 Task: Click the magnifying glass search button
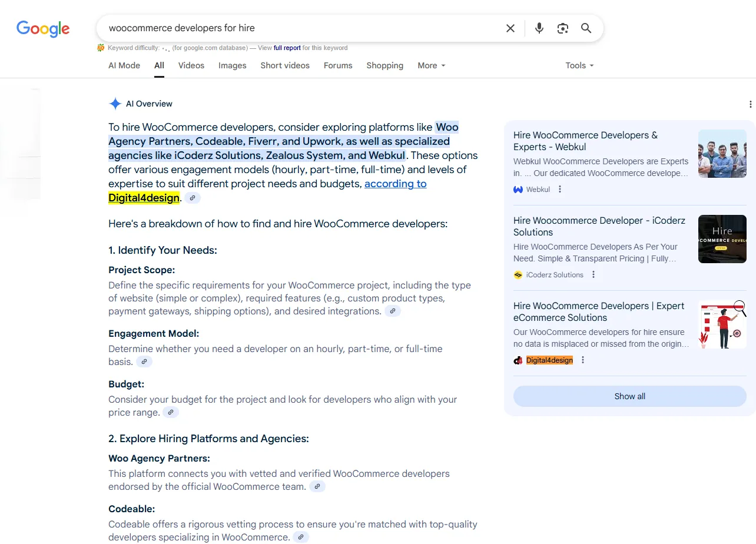586,28
